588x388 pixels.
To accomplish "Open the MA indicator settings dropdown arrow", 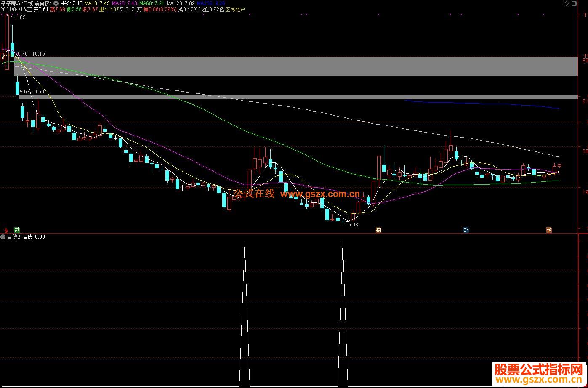I will (x=56, y=3).
